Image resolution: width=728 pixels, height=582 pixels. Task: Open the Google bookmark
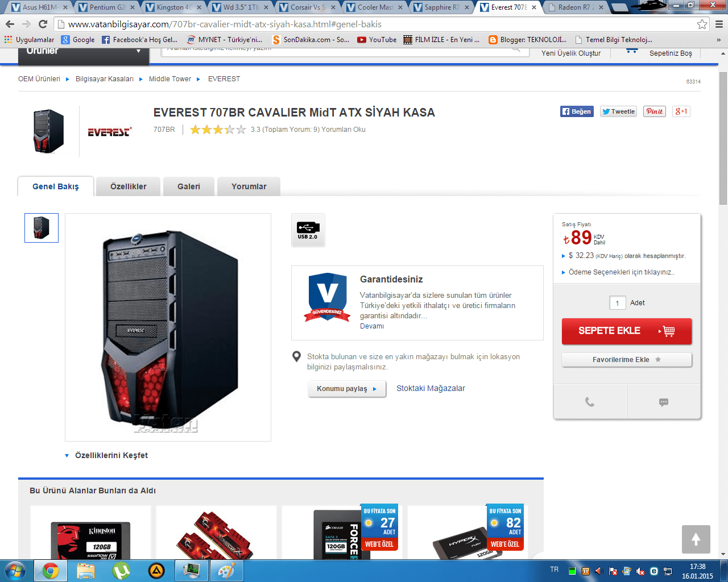click(78, 40)
